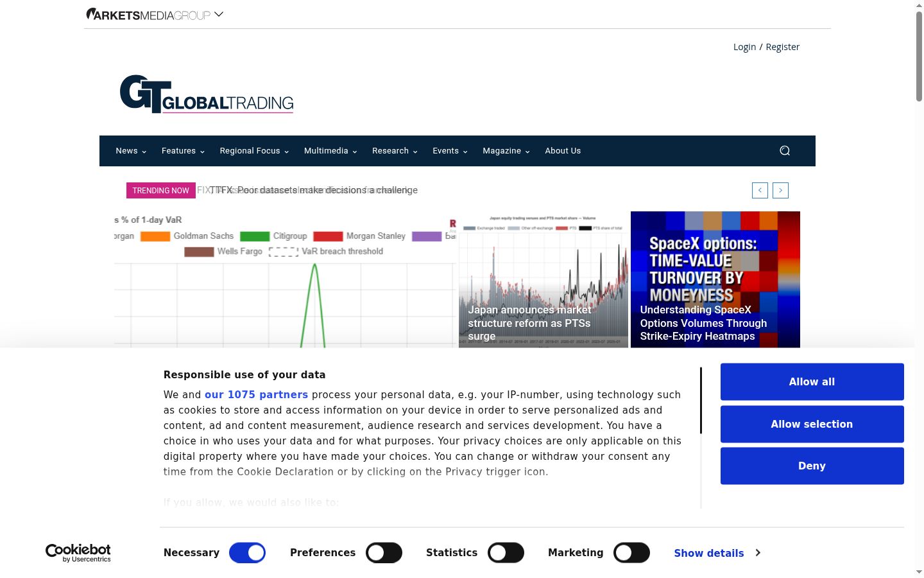Image resolution: width=924 pixels, height=578 pixels.
Task: Click the 'Responsible use of your data' heading
Action: (244, 375)
